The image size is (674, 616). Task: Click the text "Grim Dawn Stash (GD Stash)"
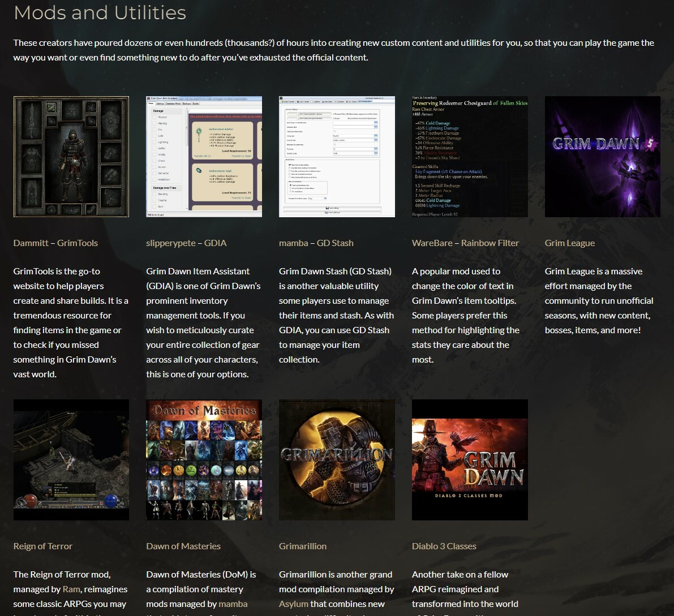click(x=335, y=272)
